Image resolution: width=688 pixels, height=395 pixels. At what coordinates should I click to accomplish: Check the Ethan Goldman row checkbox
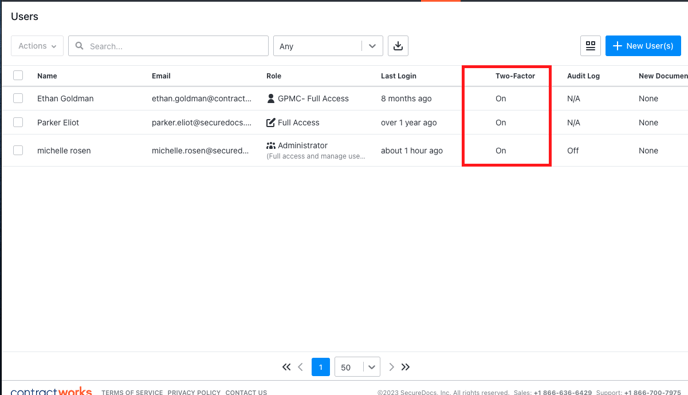click(18, 98)
